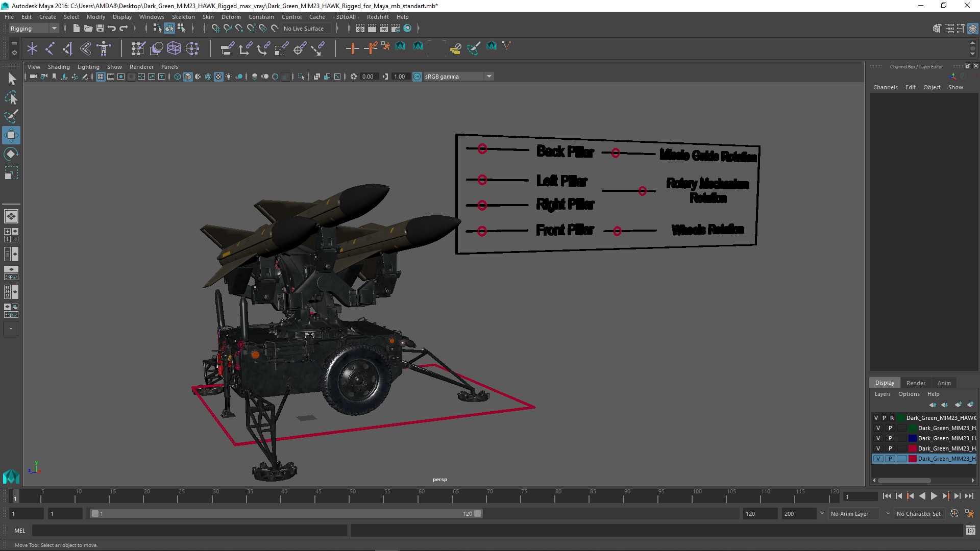Open the Rigging menu set dropdown
The height and width of the screenshot is (551, 980).
click(x=33, y=29)
